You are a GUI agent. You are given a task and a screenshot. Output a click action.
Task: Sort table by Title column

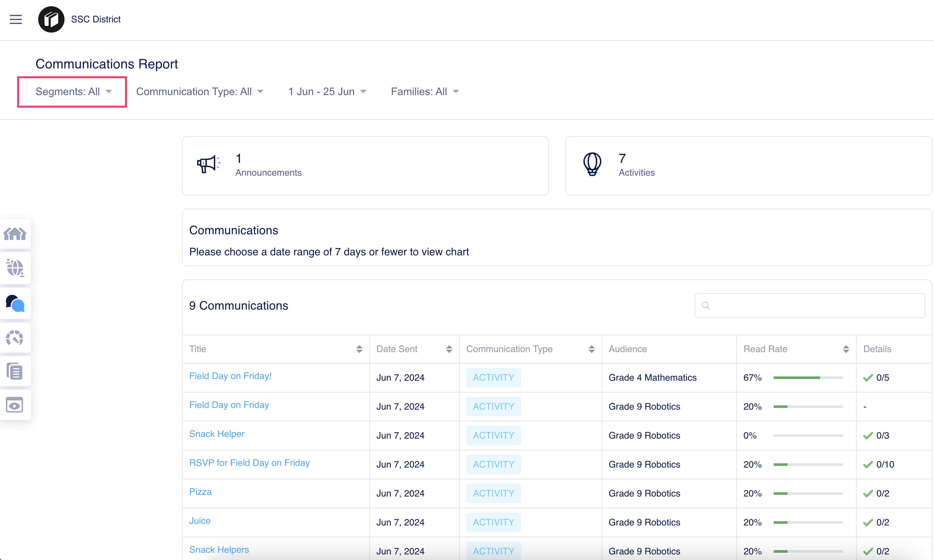click(359, 349)
